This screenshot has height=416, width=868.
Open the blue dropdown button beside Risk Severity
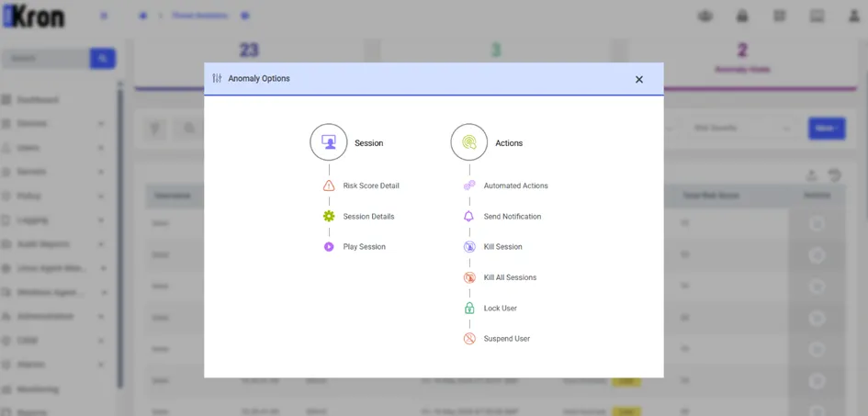click(827, 129)
